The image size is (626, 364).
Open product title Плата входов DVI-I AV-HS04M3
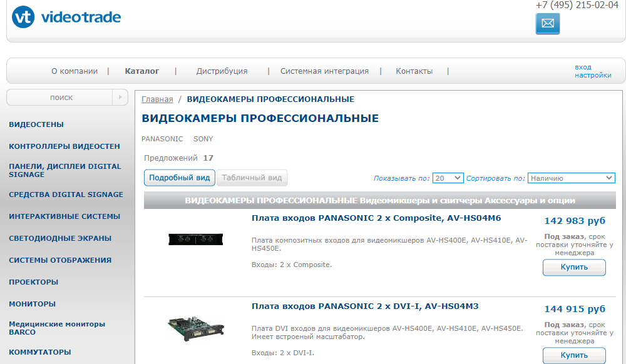click(365, 306)
